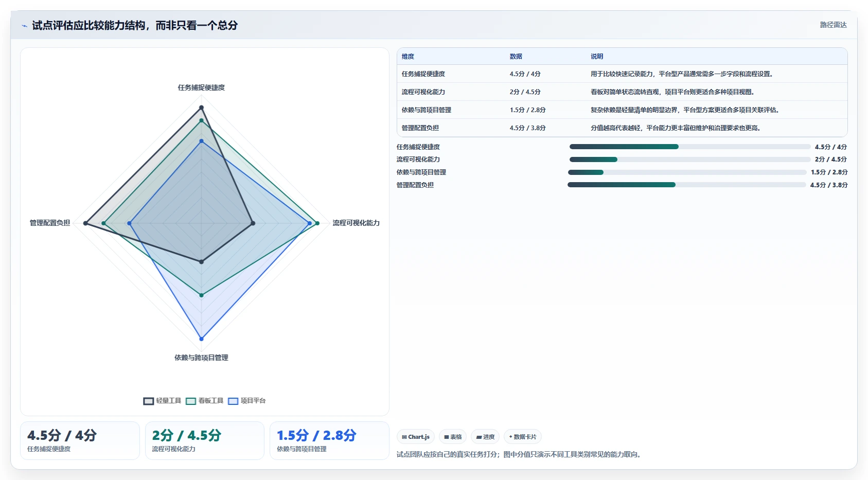
Task: Click the 4.5分 / 3.8分 progress bar value
Action: click(x=829, y=185)
